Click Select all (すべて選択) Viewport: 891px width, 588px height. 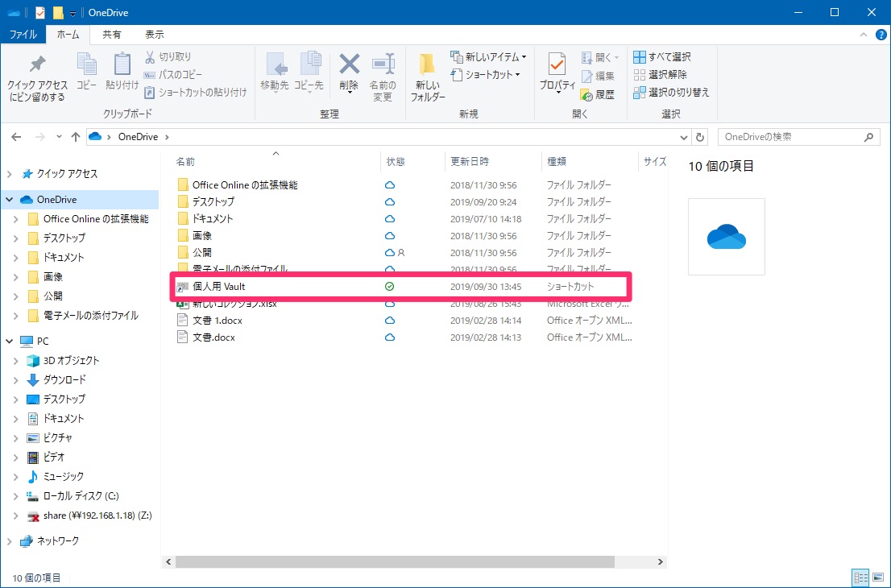662,57
